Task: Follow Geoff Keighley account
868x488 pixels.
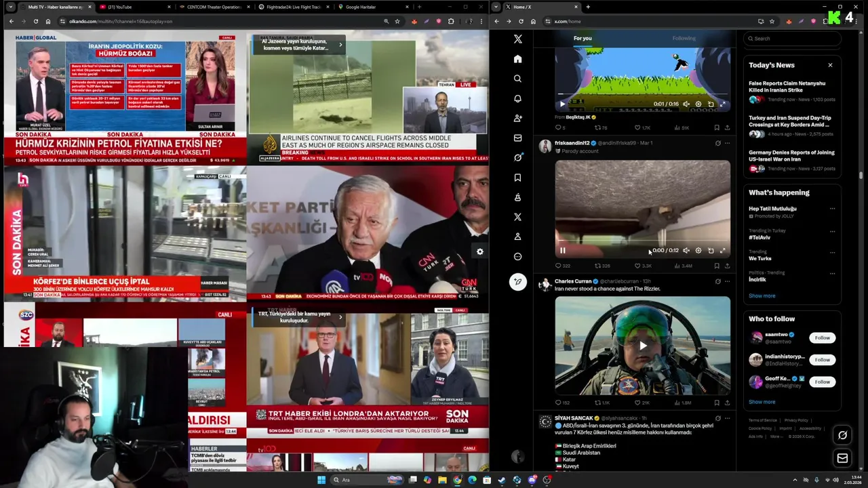Action: click(x=822, y=382)
